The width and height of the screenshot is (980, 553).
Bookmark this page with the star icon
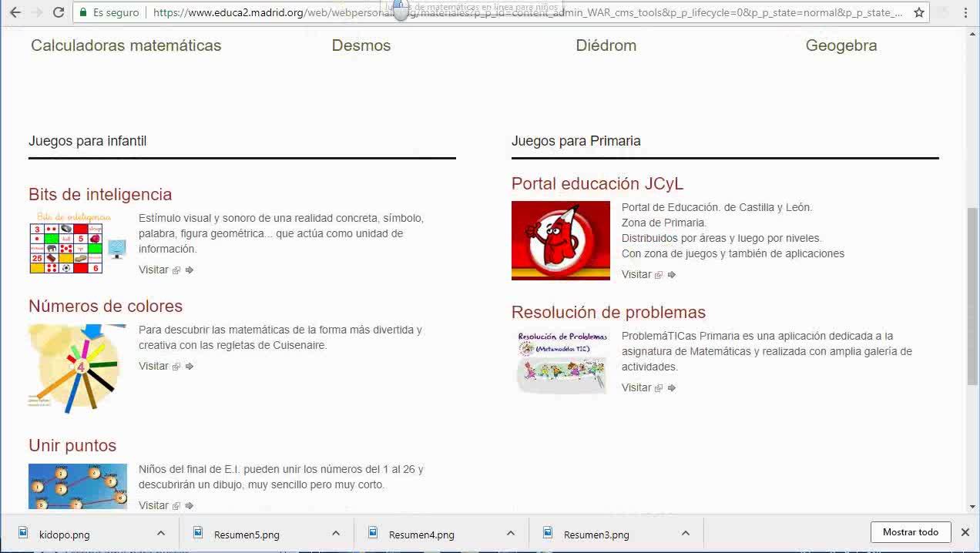pyautogui.click(x=919, y=12)
